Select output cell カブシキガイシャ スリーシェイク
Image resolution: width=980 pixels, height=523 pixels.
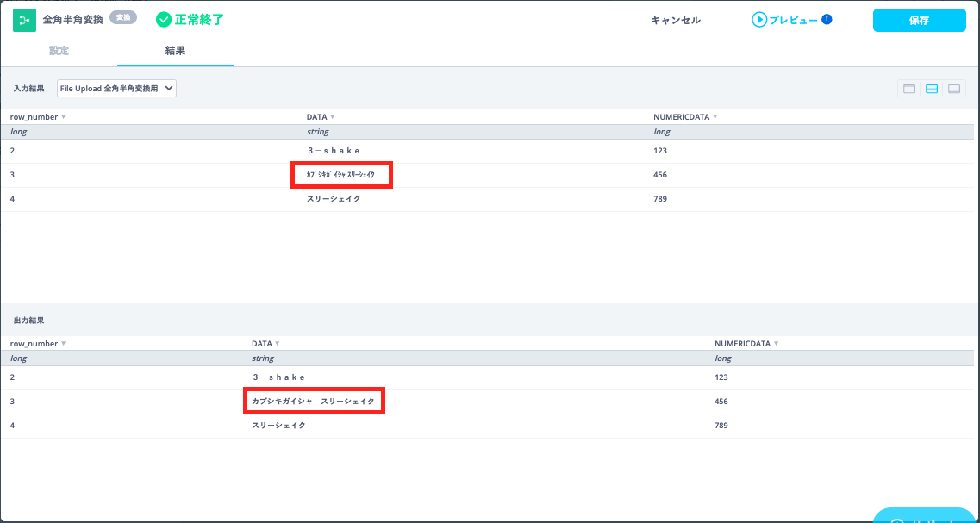[x=314, y=402]
